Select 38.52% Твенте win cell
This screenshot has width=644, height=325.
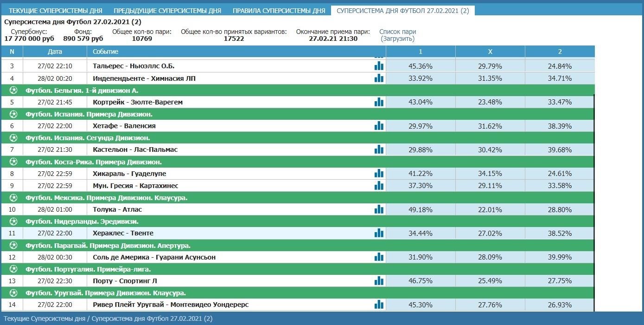click(560, 233)
